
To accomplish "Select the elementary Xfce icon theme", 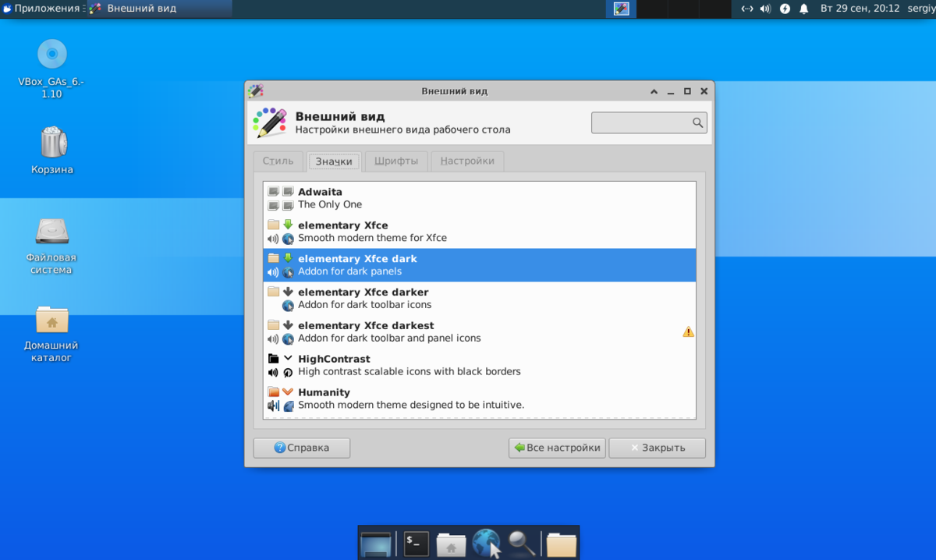I will (x=480, y=232).
